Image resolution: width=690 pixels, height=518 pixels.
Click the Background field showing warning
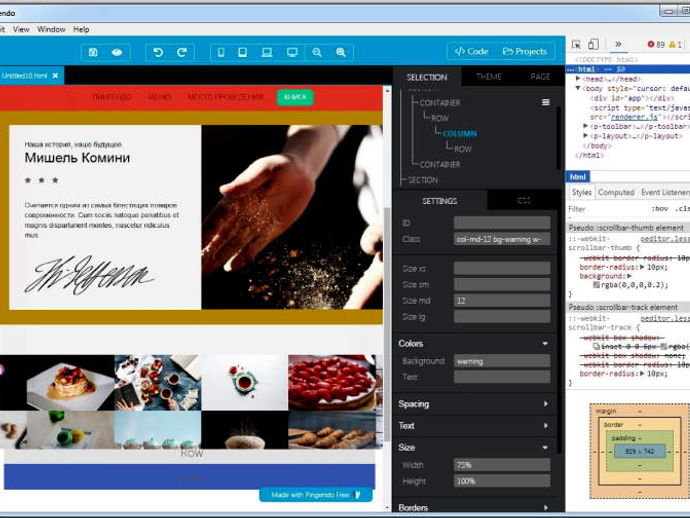point(502,361)
